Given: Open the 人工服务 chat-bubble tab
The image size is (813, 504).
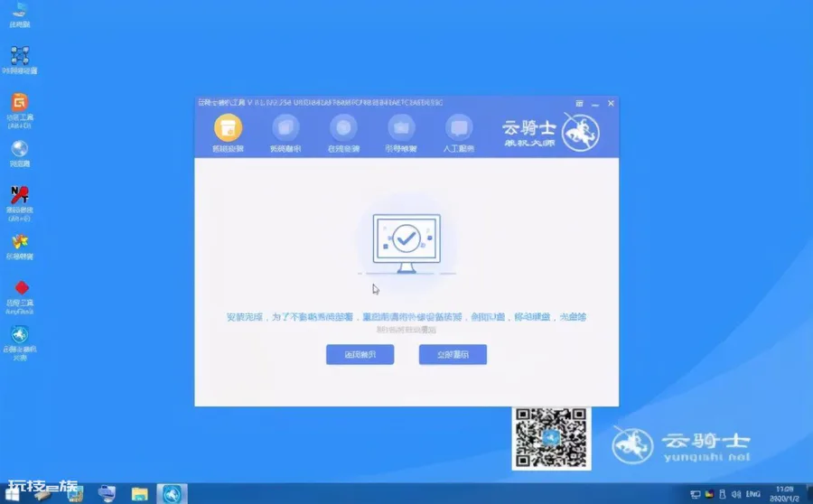Looking at the screenshot, I should point(459,134).
